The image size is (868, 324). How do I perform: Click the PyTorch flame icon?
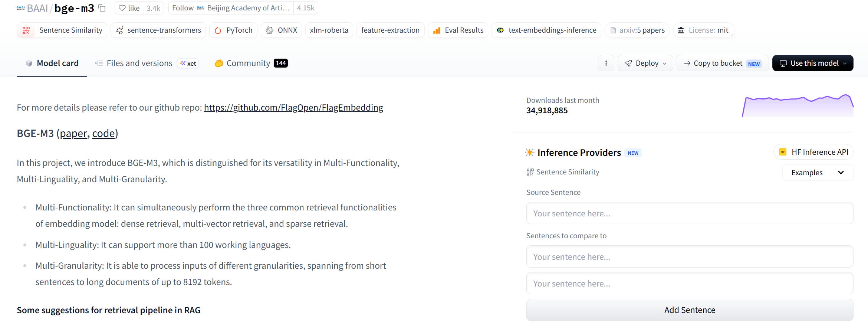[x=218, y=30]
